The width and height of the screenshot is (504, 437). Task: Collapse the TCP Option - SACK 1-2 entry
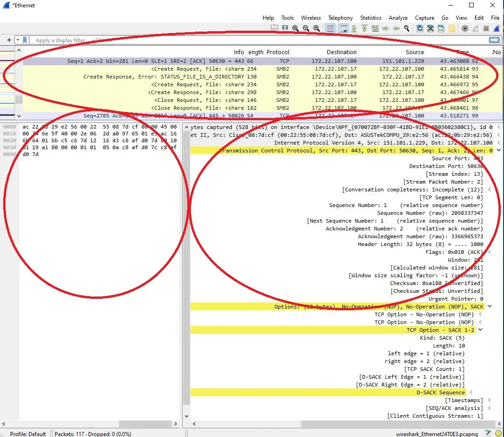[x=480, y=330]
